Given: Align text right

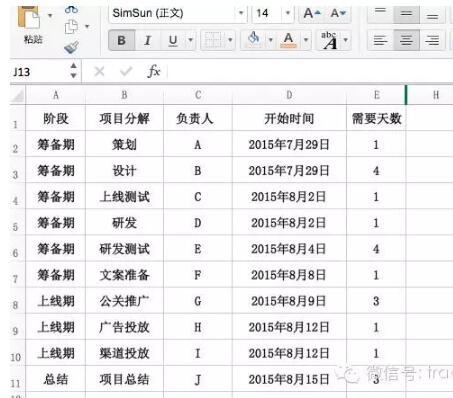Looking at the screenshot, I should [432, 40].
